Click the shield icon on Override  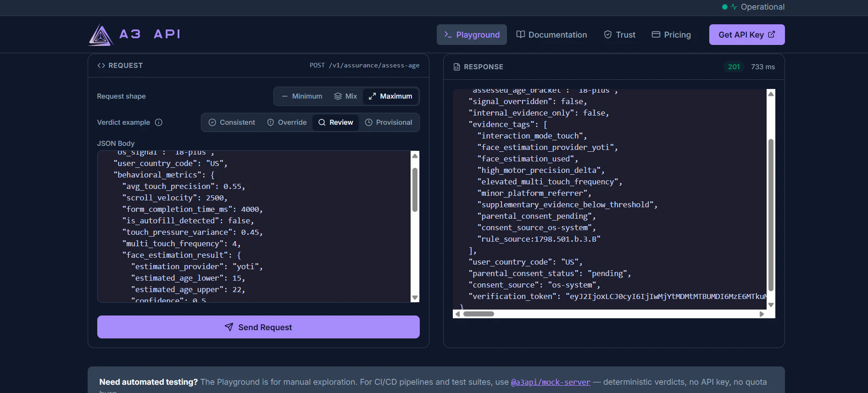tap(271, 122)
